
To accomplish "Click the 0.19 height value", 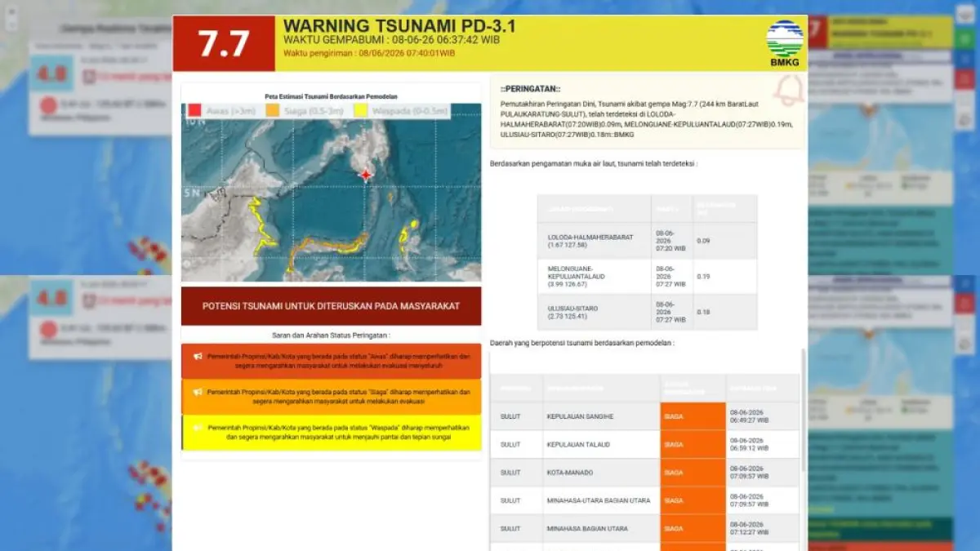I will pyautogui.click(x=704, y=277).
